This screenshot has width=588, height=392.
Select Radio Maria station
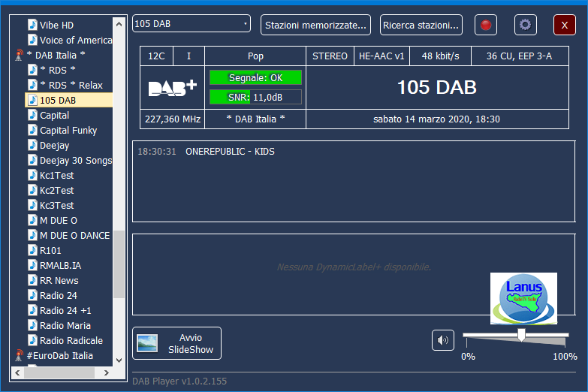(x=65, y=325)
